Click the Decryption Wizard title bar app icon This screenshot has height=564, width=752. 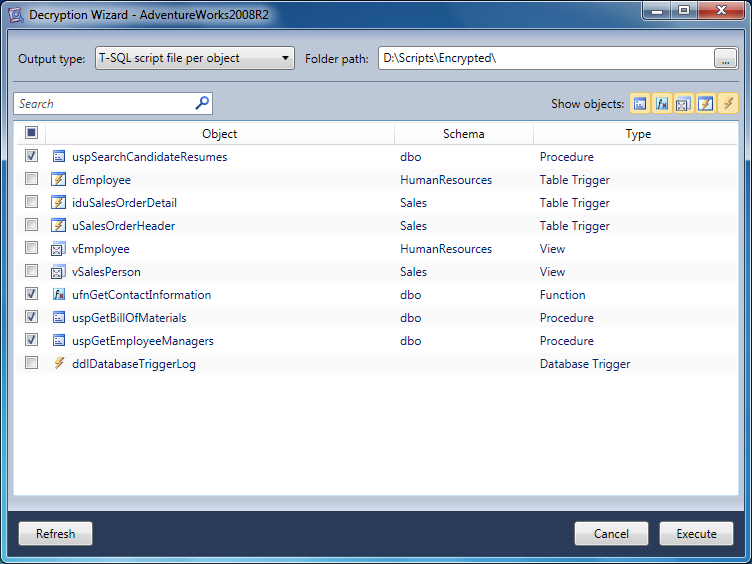coord(16,15)
